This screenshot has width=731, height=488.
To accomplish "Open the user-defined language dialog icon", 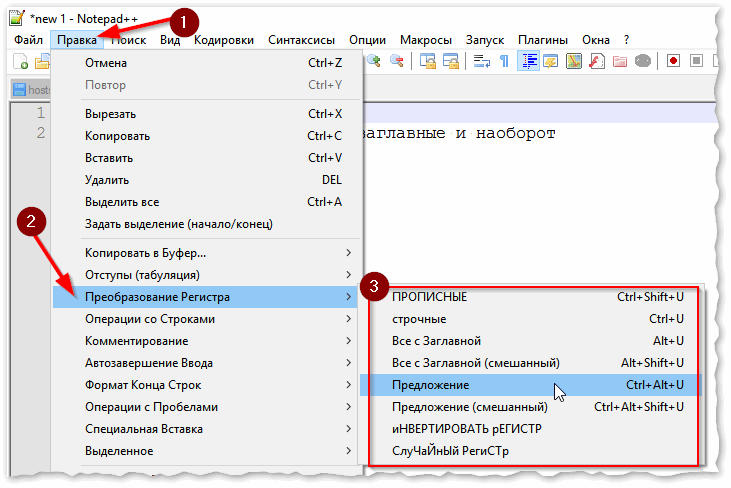I will point(551,61).
